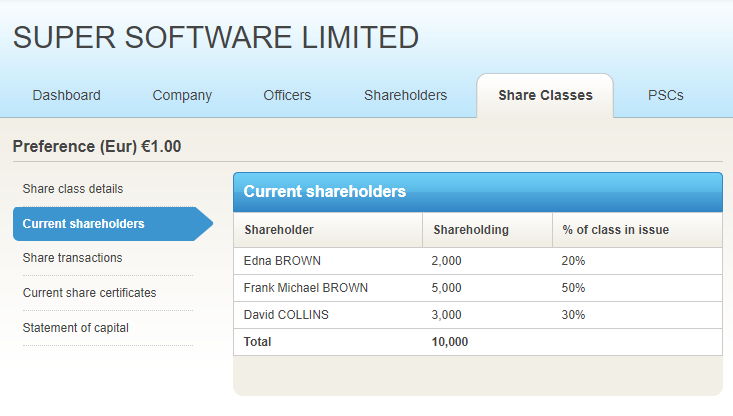This screenshot has height=416, width=733.
Task: Click the Preference (Eur) €1.00 heading
Action: click(97, 147)
